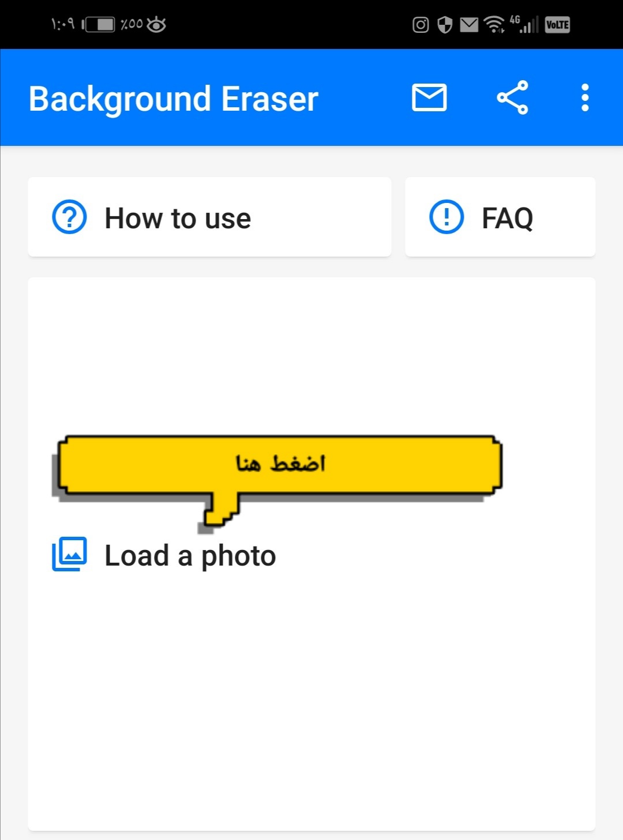Tap the 4G signal strength indicator
This screenshot has width=623, height=840.
524,24
